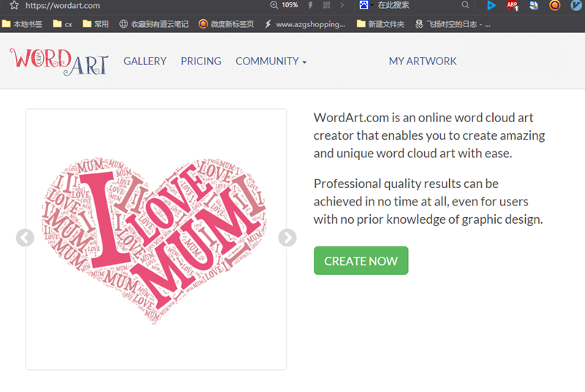
Task: Click the next slide arrow on carousel
Action: click(x=287, y=238)
